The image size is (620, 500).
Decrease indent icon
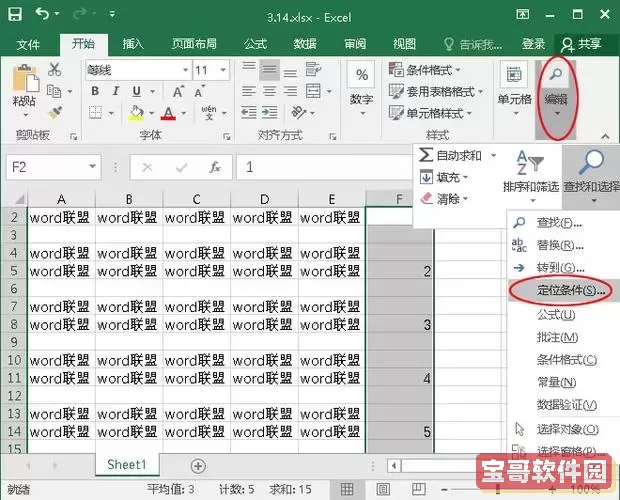pos(249,113)
